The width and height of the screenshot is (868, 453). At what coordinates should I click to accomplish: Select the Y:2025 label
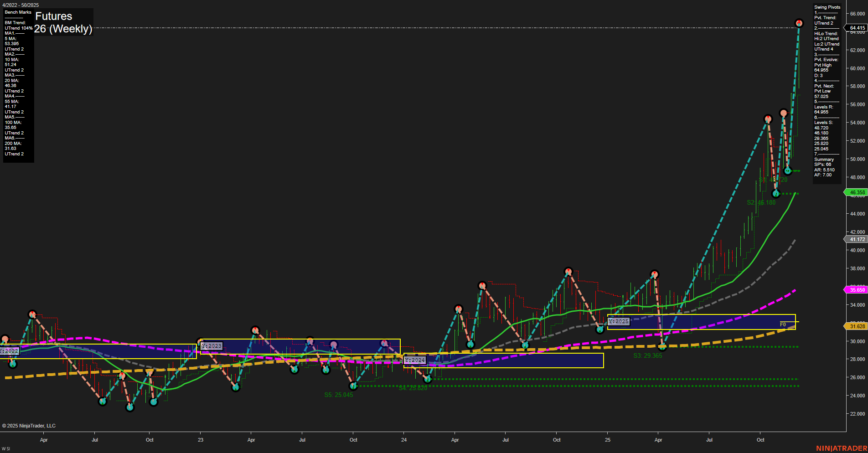(x=619, y=321)
